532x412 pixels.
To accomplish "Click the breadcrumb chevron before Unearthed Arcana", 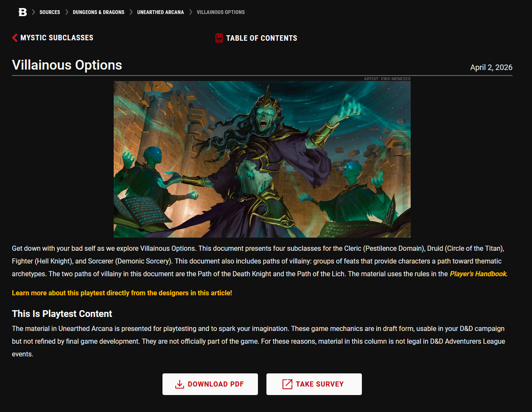I will coord(131,12).
